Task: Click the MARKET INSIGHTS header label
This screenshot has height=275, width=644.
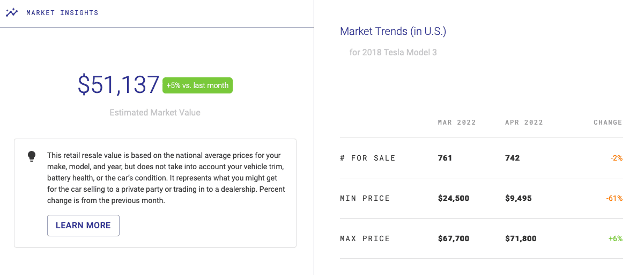Action: 62,12
